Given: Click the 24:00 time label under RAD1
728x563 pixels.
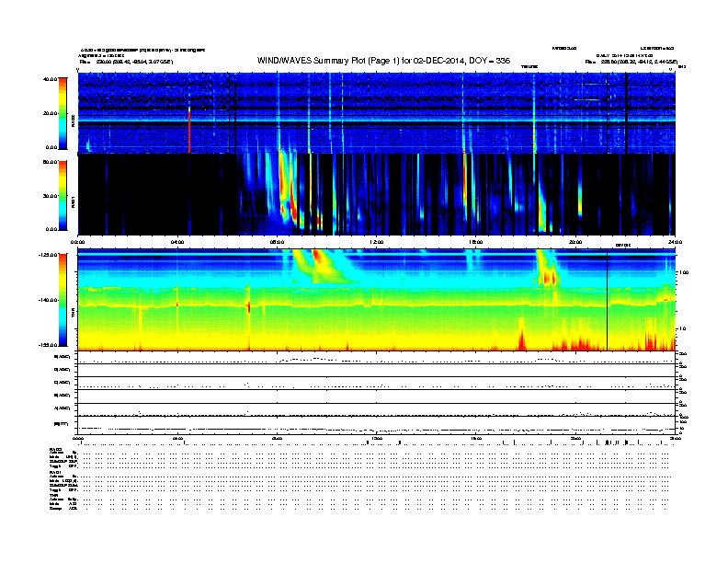Looking at the screenshot, I should point(675,242).
